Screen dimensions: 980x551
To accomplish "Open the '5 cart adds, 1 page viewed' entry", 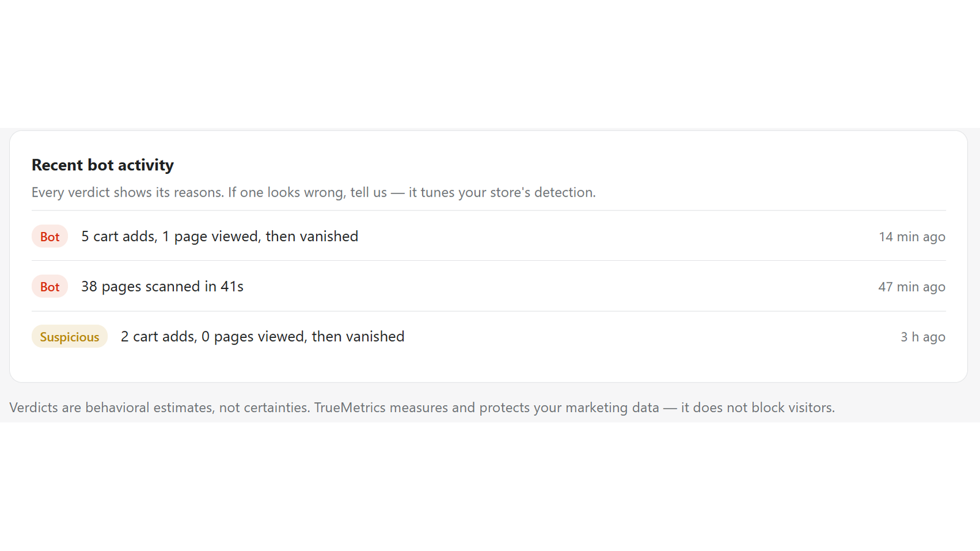I will pos(489,236).
